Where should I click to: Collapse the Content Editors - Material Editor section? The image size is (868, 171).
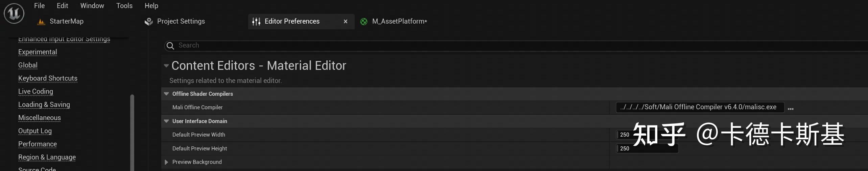(x=166, y=66)
